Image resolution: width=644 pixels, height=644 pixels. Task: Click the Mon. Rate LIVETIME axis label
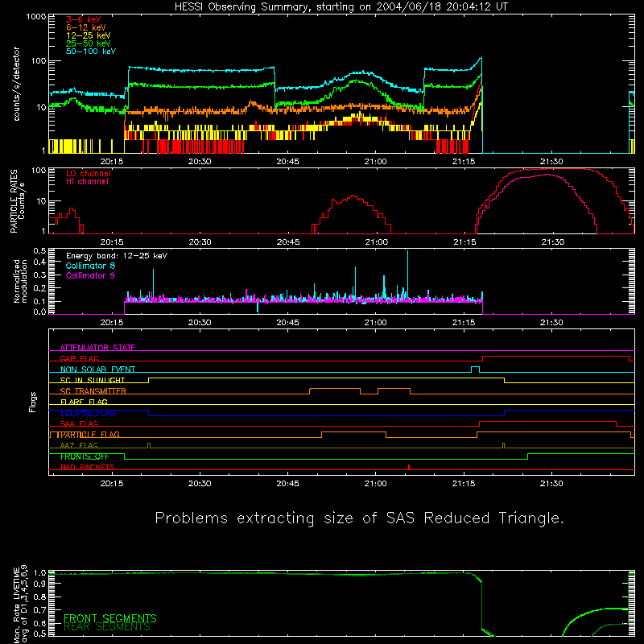tap(20, 604)
